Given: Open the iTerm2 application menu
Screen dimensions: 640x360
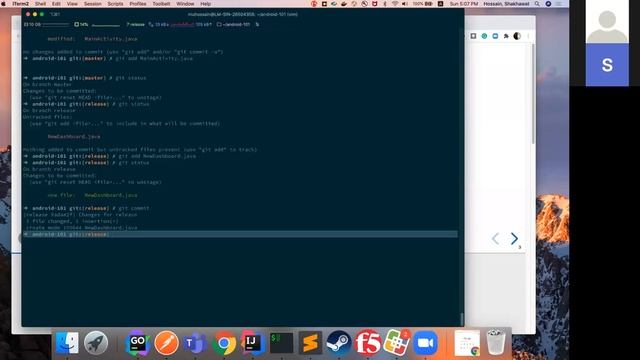Looking at the screenshot, I should coord(20,4).
